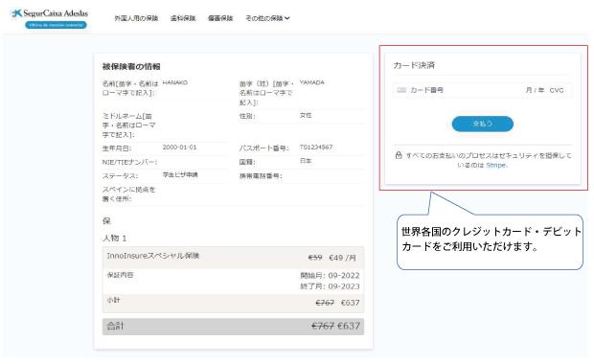This screenshot has width=594, height=364.
Task: Expand the その他の保険 dropdown
Action: coord(267,18)
